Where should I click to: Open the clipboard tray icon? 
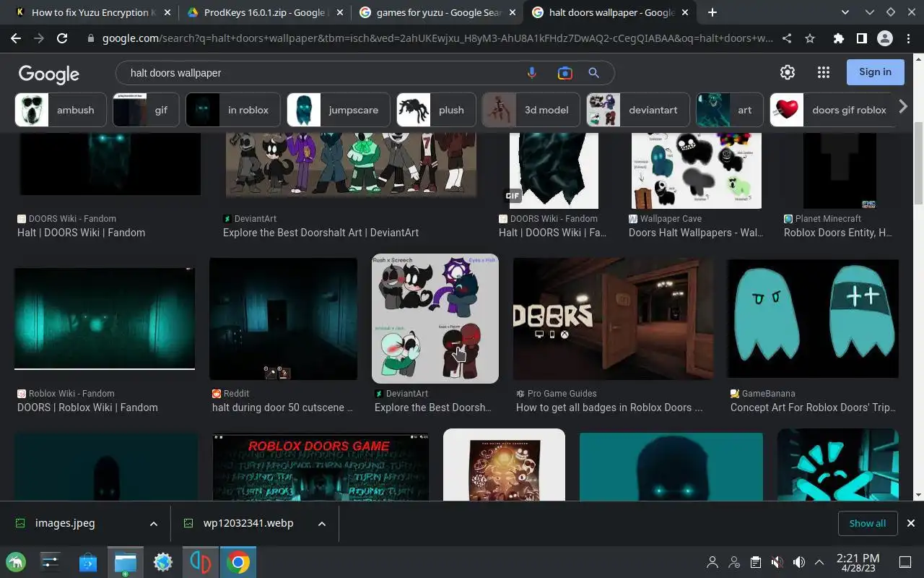click(x=755, y=562)
